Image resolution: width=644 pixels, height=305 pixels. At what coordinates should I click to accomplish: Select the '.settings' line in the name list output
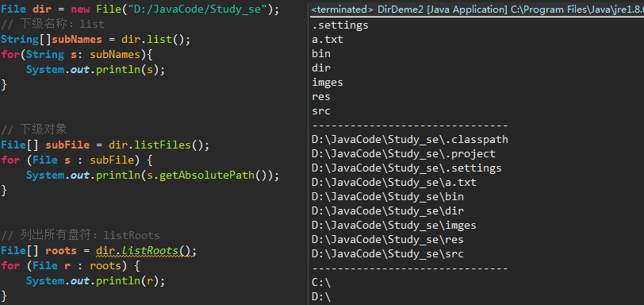coord(340,25)
